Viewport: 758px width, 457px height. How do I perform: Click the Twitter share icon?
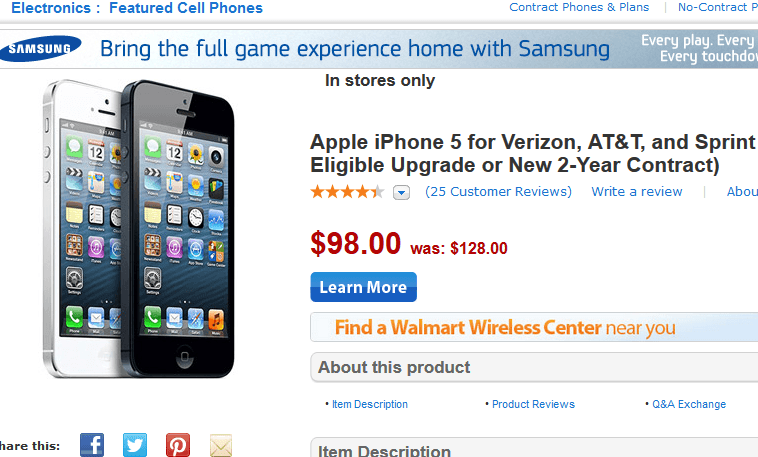tap(135, 445)
